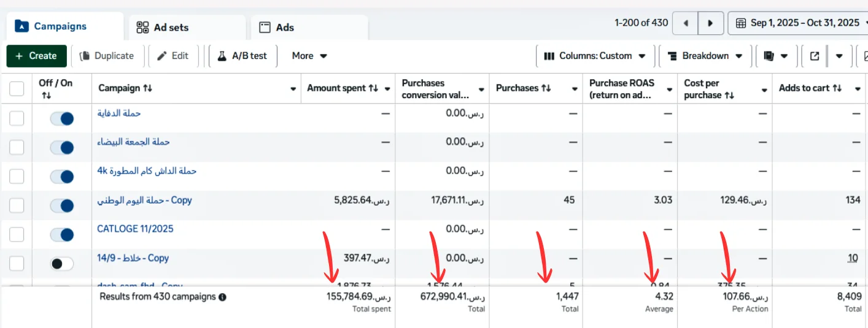Open the date range picker Sep 1 – Oct 31

[x=799, y=23]
